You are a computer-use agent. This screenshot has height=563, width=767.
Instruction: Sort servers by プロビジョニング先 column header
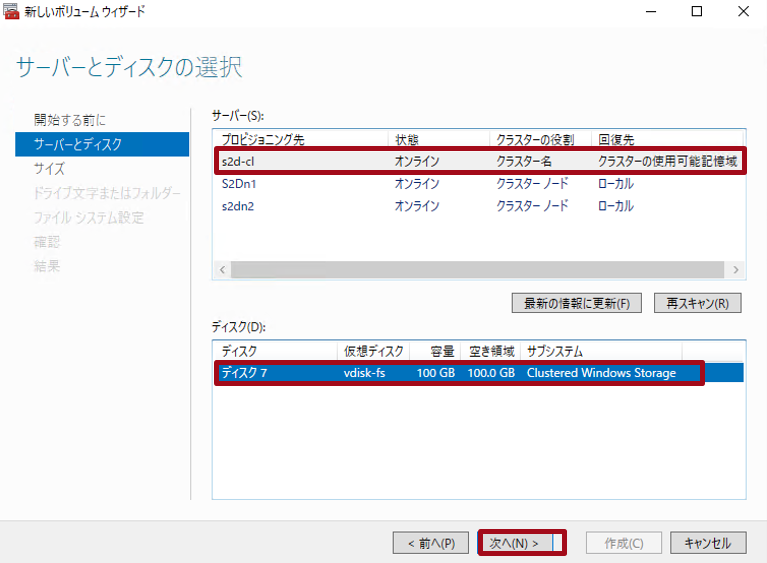click(300, 139)
